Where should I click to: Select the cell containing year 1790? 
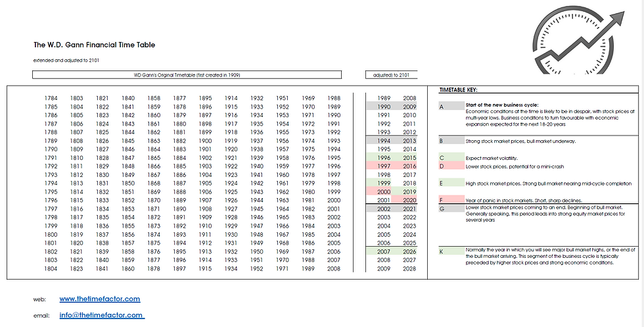(51, 149)
